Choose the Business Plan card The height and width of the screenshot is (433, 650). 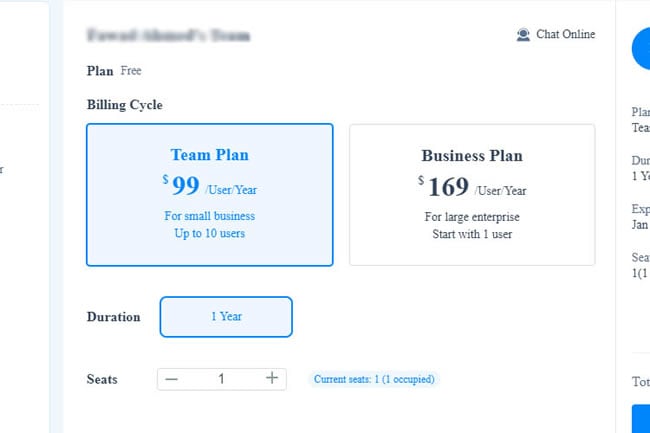click(x=471, y=194)
